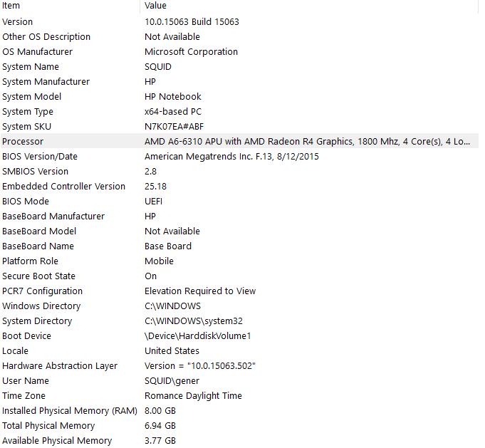Click the 2.8 SMBIOS value
This screenshot has height=448, width=485.
tap(151, 172)
